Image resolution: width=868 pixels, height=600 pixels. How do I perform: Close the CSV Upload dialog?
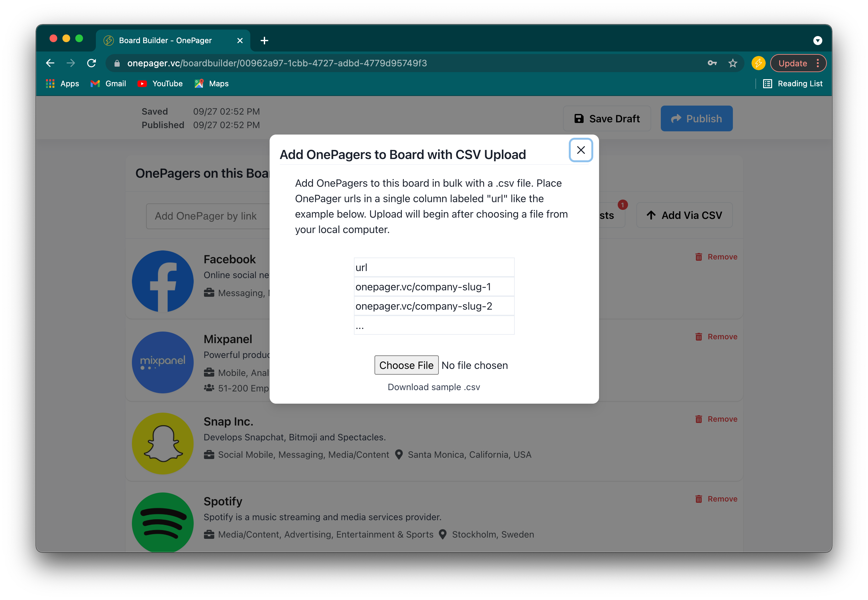click(x=581, y=150)
